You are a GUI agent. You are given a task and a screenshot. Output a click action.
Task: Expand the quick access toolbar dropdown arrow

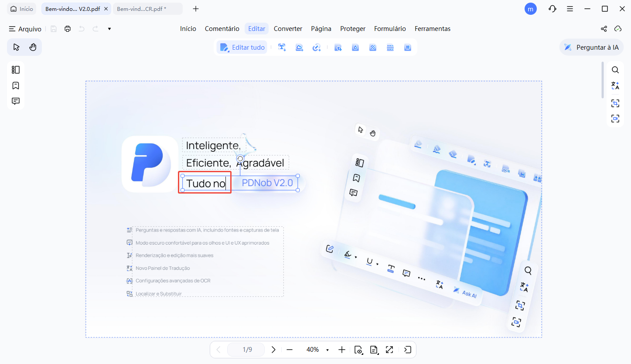[109, 29]
